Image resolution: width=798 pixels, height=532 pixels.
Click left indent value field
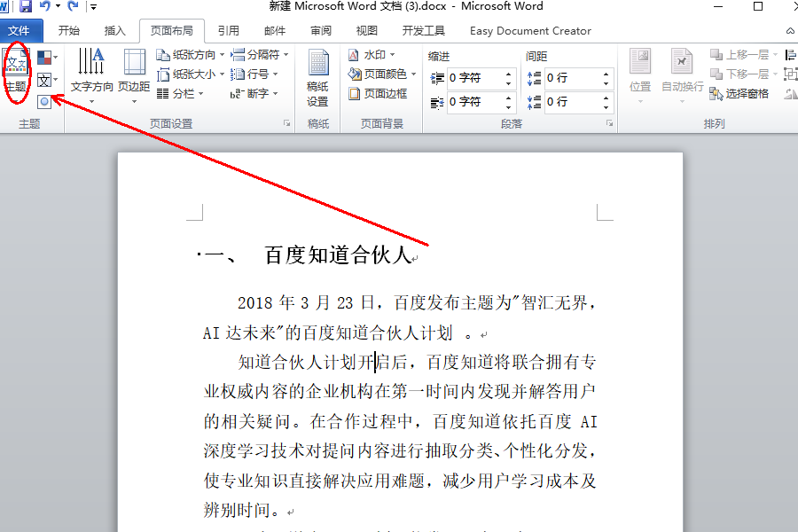(475, 78)
